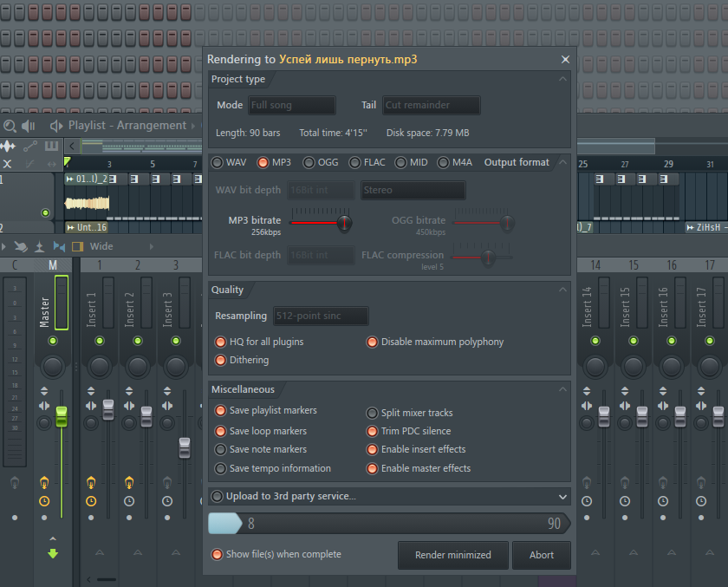Click Render minimized button
728x587 pixels.
(453, 555)
